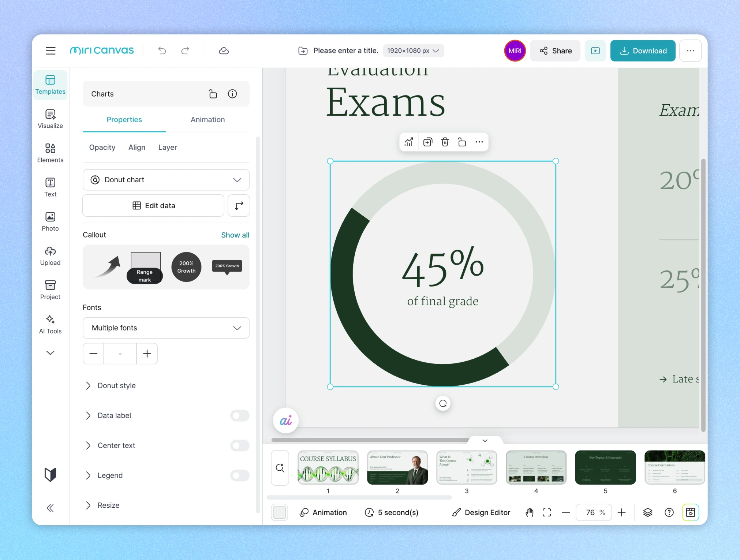The image size is (740, 560).
Task: Open the Donut chart type dropdown
Action: tap(166, 180)
